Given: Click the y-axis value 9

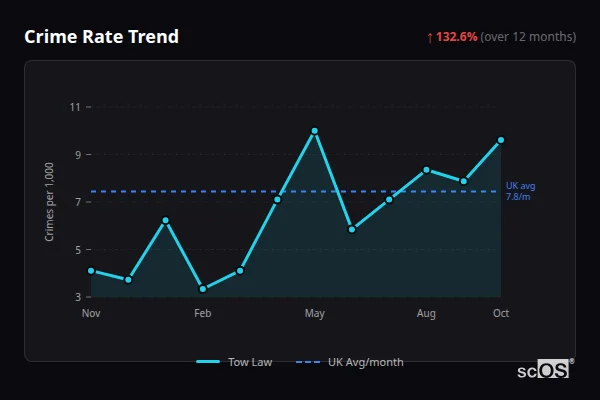Looking at the screenshot, I should [x=78, y=155].
